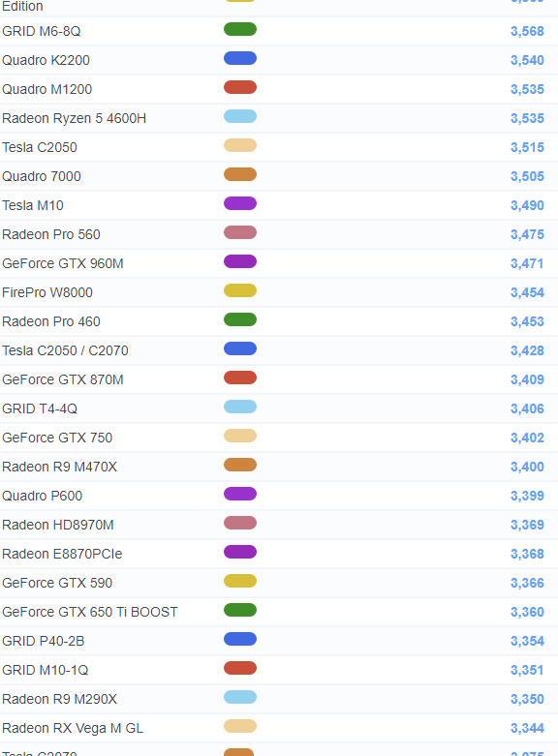558x756 pixels.
Task: Click the GeForce GTX 960M name
Action: pyautogui.click(x=63, y=263)
